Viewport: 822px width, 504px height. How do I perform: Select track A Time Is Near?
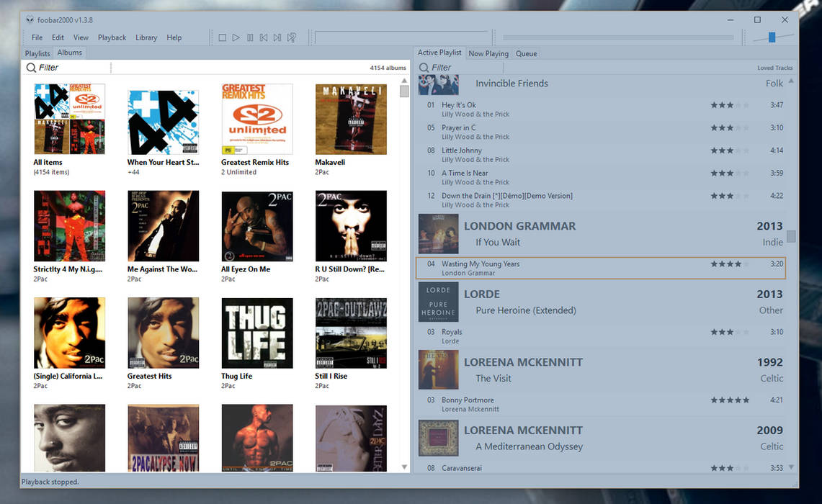coord(602,177)
